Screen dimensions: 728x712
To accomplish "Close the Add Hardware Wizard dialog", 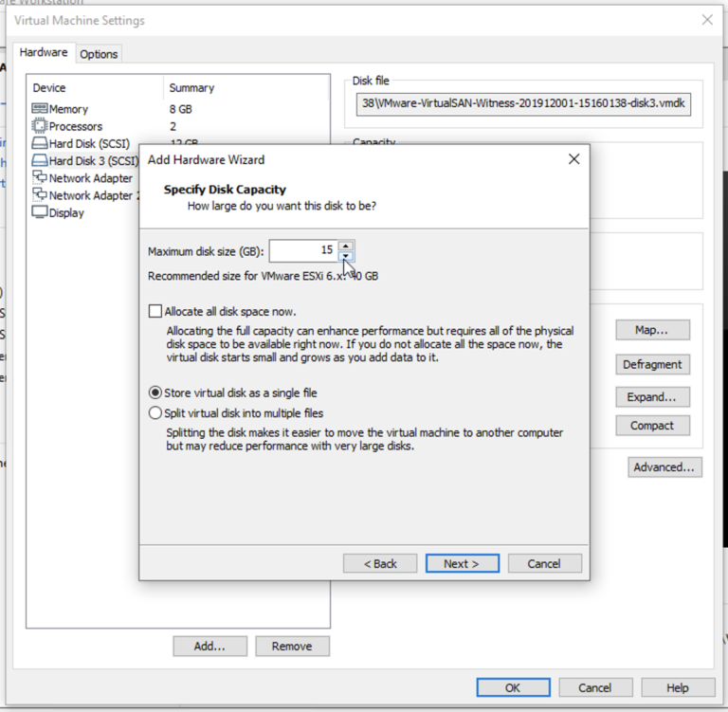I will point(573,159).
